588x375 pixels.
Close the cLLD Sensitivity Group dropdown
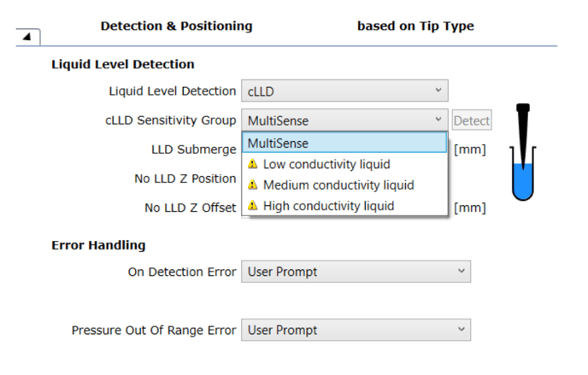coord(344,120)
